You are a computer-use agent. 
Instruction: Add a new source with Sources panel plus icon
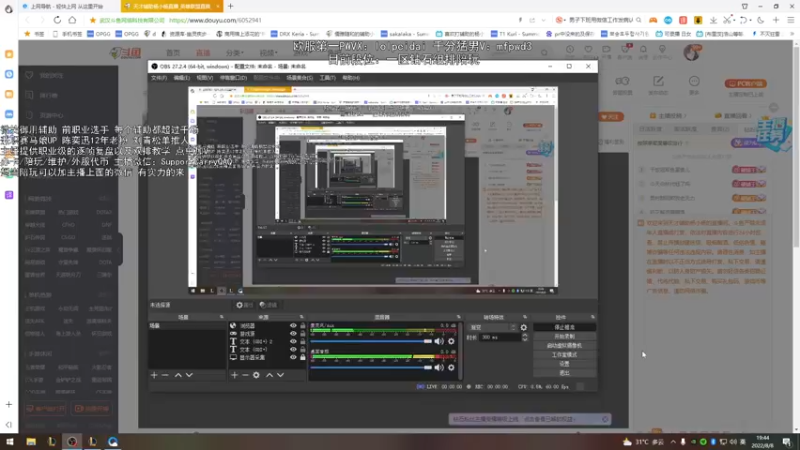(234, 375)
